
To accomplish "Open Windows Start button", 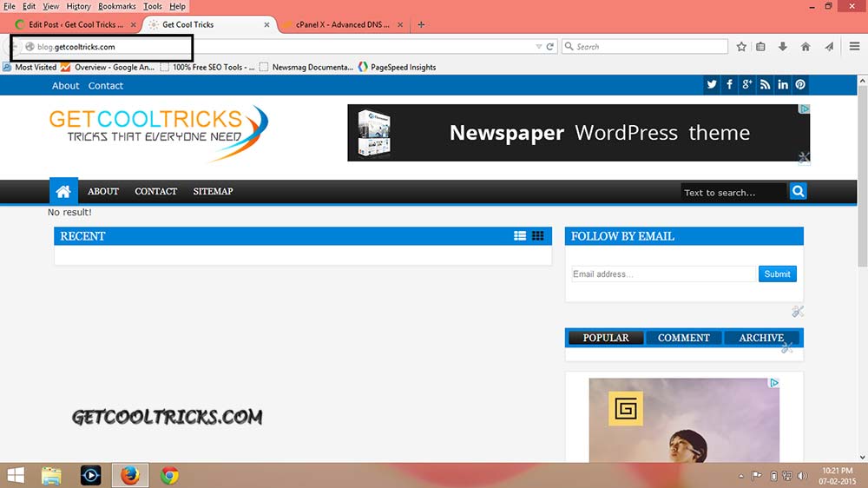I will (16, 475).
